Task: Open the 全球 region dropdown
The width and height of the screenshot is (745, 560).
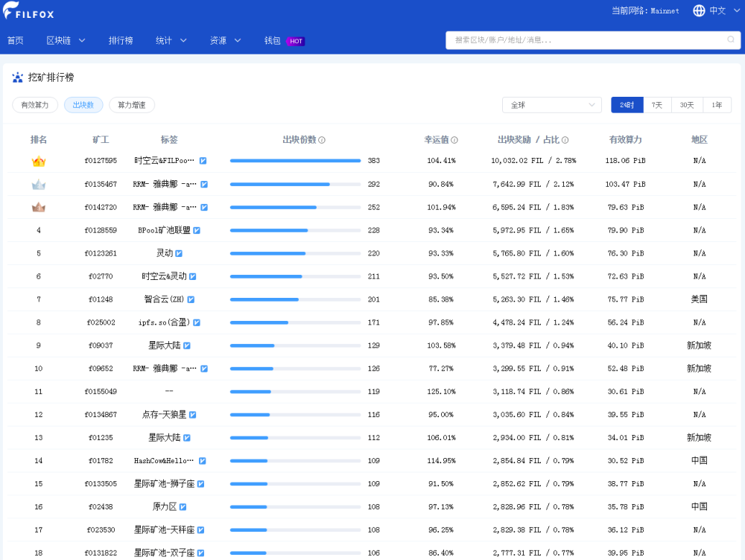Action: [x=551, y=105]
